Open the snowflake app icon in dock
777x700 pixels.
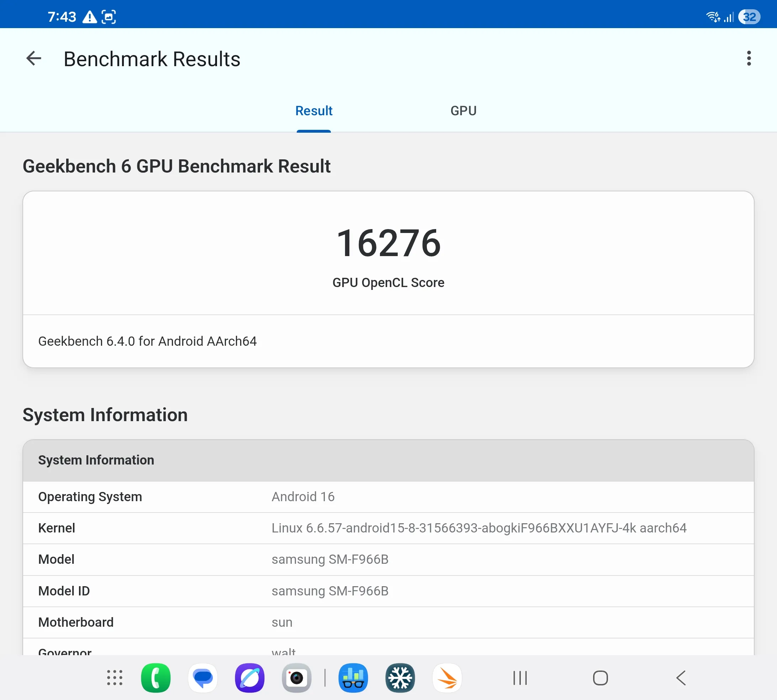pos(400,678)
